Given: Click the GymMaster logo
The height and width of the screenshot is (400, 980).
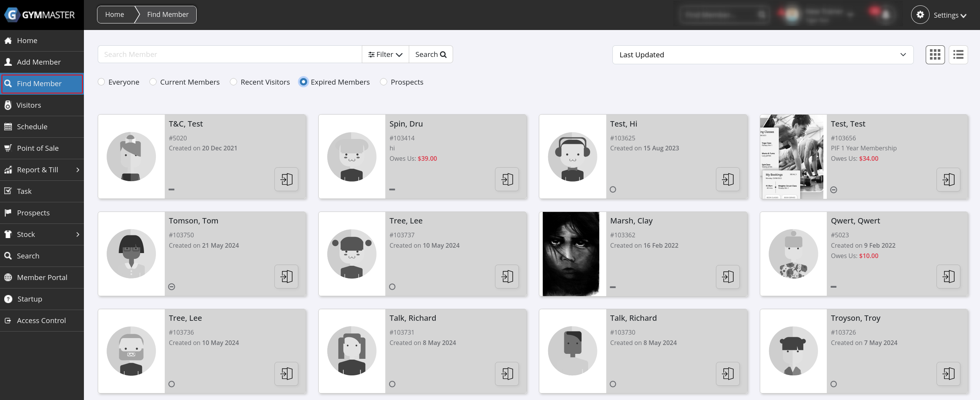Looking at the screenshot, I should click(x=40, y=15).
